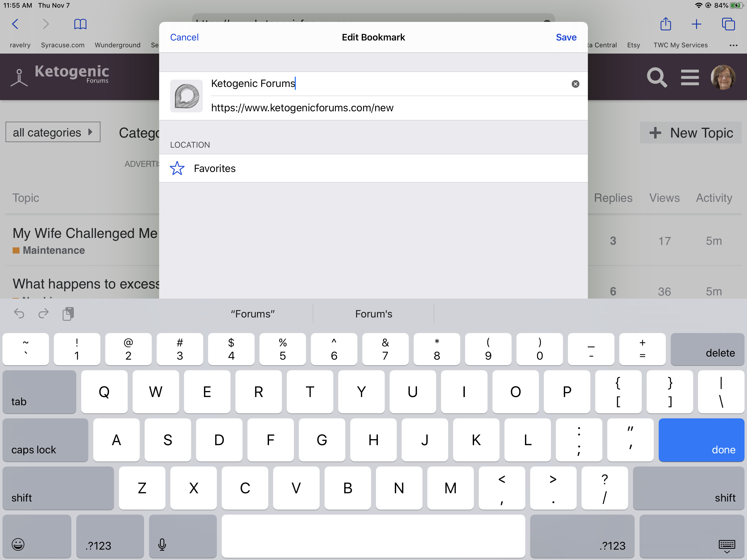Tap the keyboard undo arrow
747x560 pixels.
(x=19, y=313)
